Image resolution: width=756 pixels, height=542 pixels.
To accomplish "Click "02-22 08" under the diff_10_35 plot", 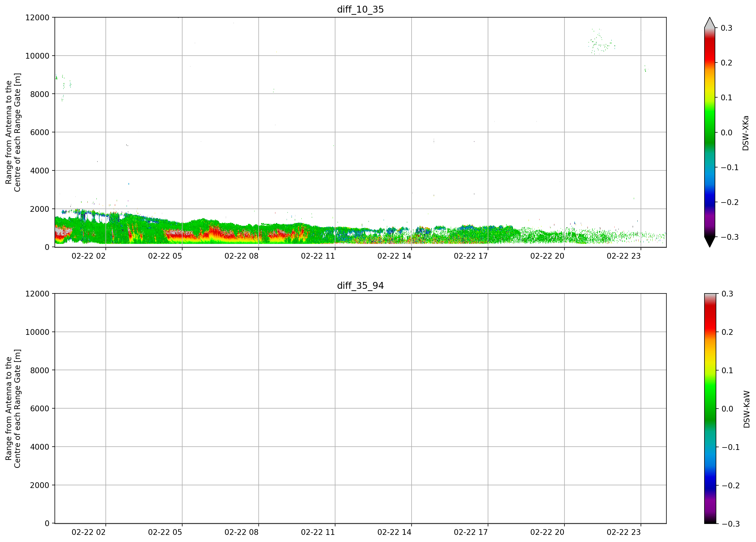I will (242, 256).
